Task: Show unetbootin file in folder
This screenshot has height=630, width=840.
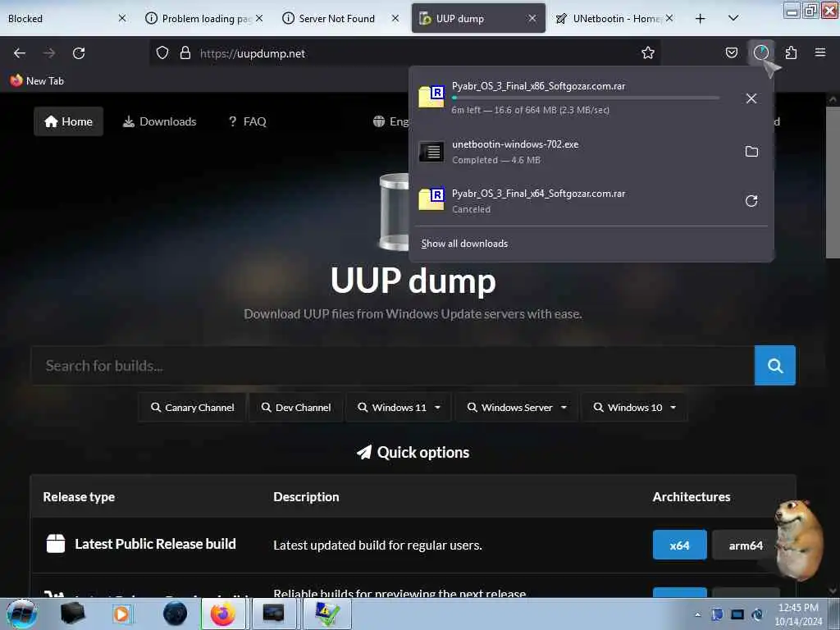Action: [x=751, y=152]
